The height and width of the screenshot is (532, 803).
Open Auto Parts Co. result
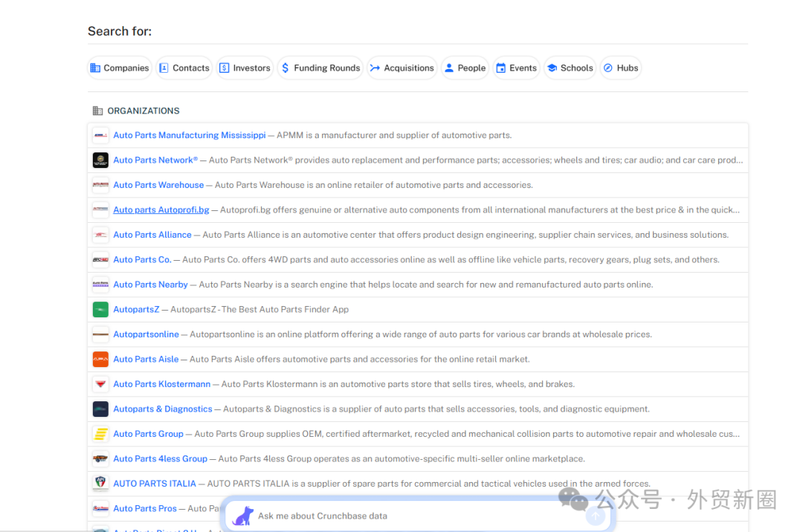point(142,260)
